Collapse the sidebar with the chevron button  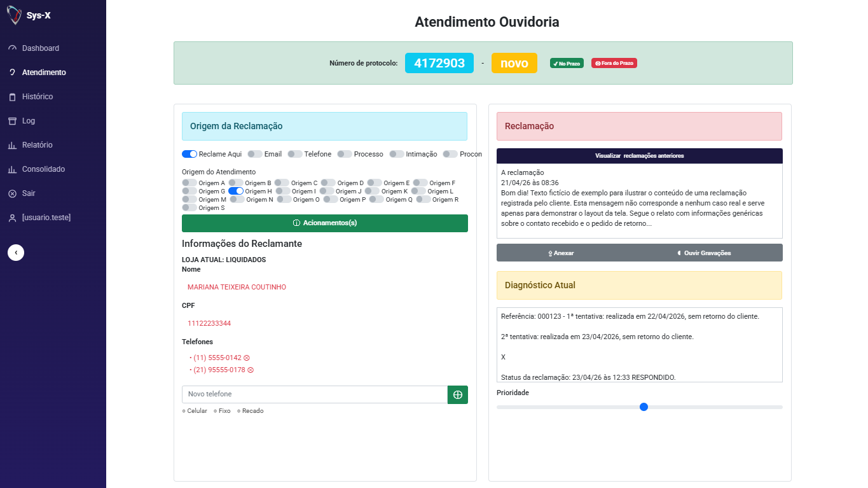[x=16, y=253]
